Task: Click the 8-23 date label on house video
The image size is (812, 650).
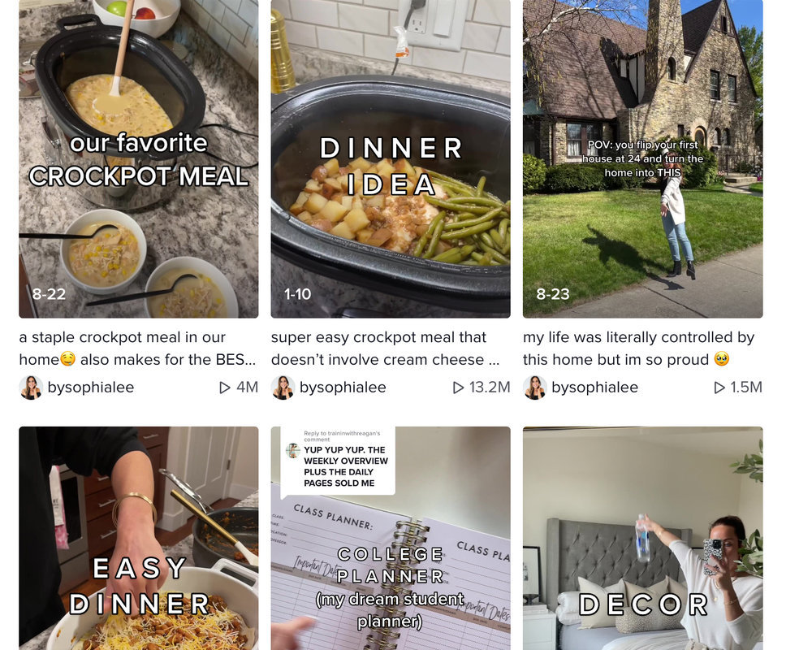Action: (x=552, y=294)
